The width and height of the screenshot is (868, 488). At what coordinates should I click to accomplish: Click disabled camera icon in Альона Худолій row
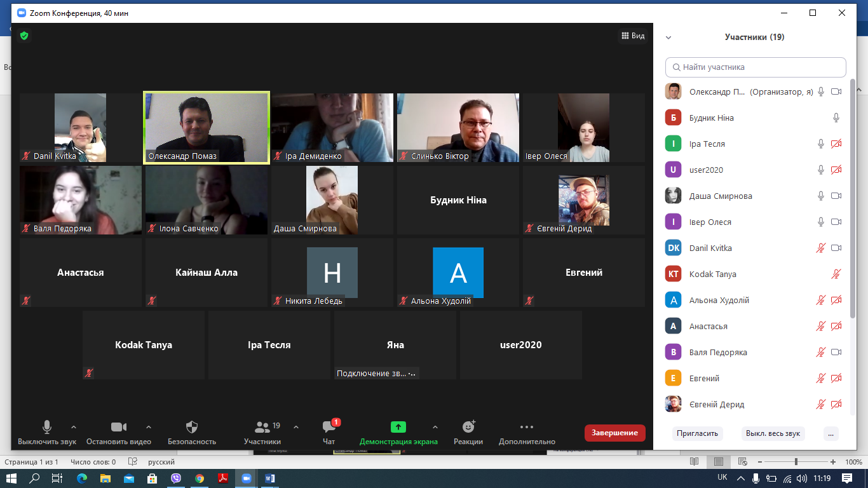coord(836,301)
